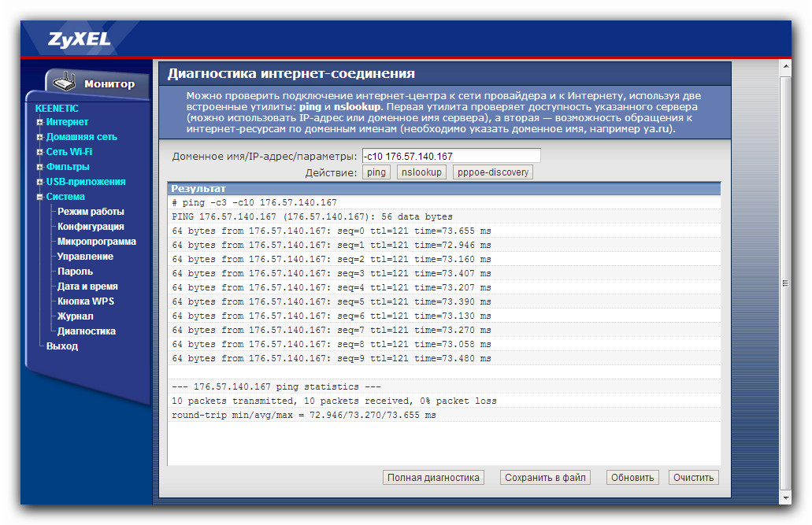This screenshot has height=525, width=812.
Task: Expand the Домашняя сеть section
Action: click(x=80, y=137)
